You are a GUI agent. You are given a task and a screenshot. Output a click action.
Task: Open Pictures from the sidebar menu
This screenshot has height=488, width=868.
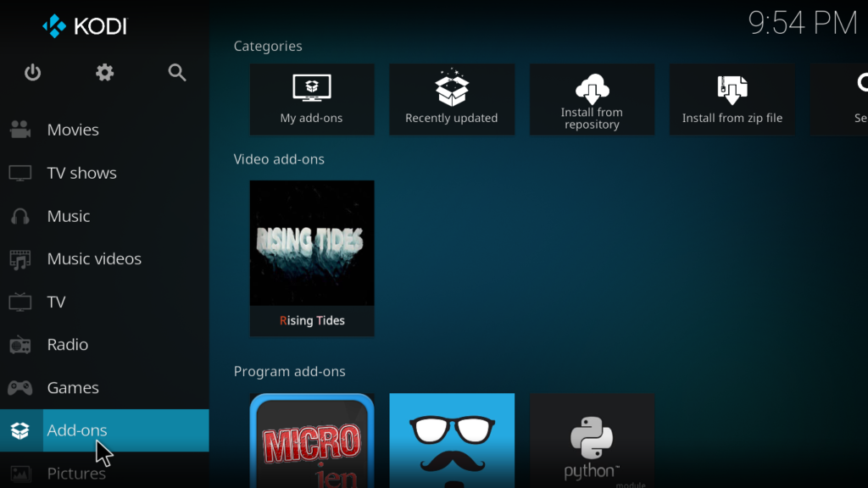point(76,473)
